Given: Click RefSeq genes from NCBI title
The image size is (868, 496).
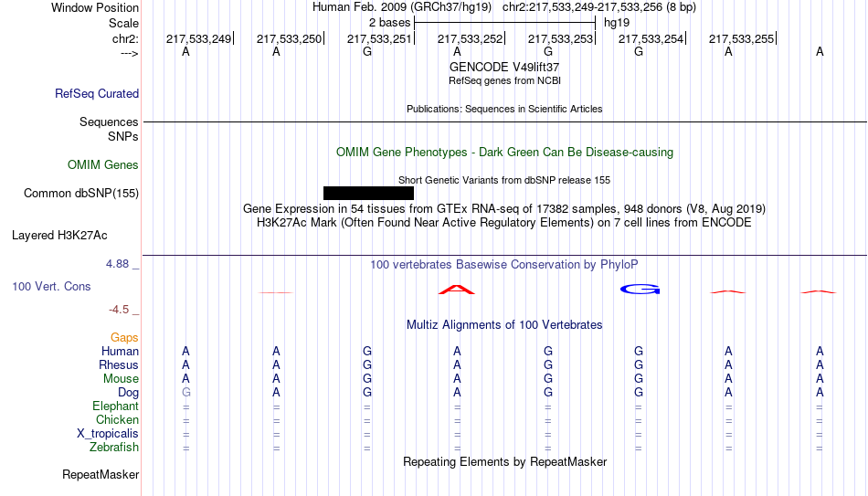Looking at the screenshot, I should (505, 80).
